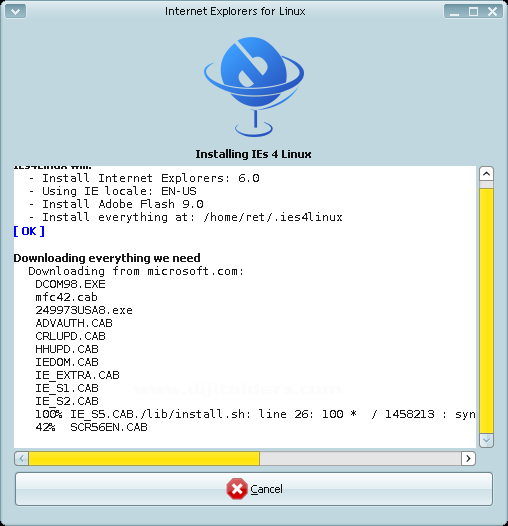The image size is (508, 526).
Task: Click the Cancel button
Action: coord(254,489)
